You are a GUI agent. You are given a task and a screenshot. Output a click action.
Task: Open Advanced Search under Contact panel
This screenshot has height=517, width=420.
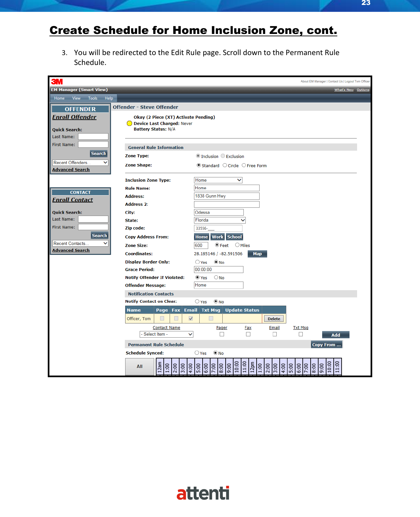(71, 250)
